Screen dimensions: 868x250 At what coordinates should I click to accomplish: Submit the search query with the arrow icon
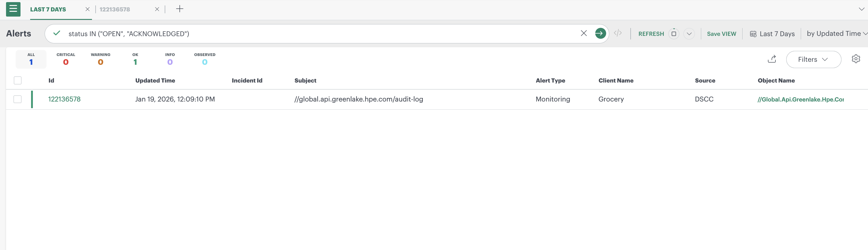pos(600,33)
